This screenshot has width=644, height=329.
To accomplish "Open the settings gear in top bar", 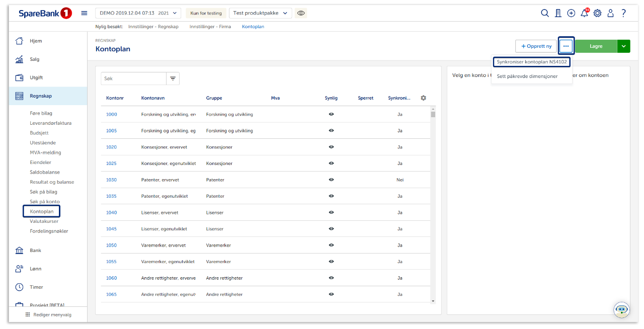I will point(597,13).
